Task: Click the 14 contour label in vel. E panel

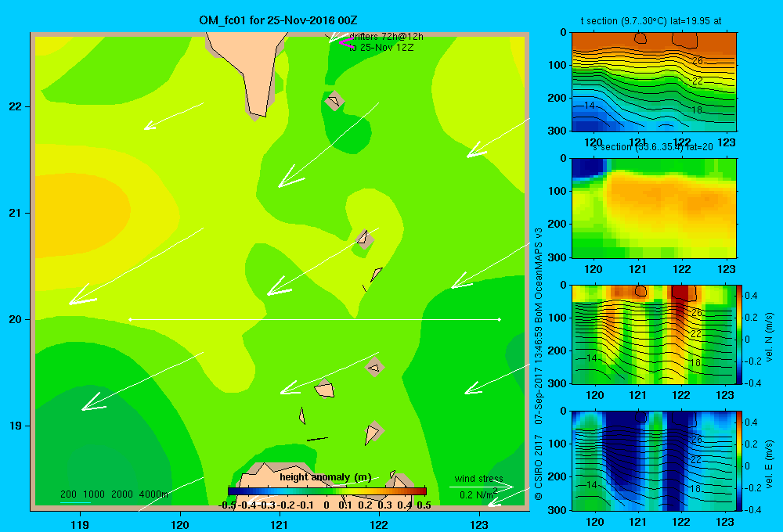Action: point(590,484)
